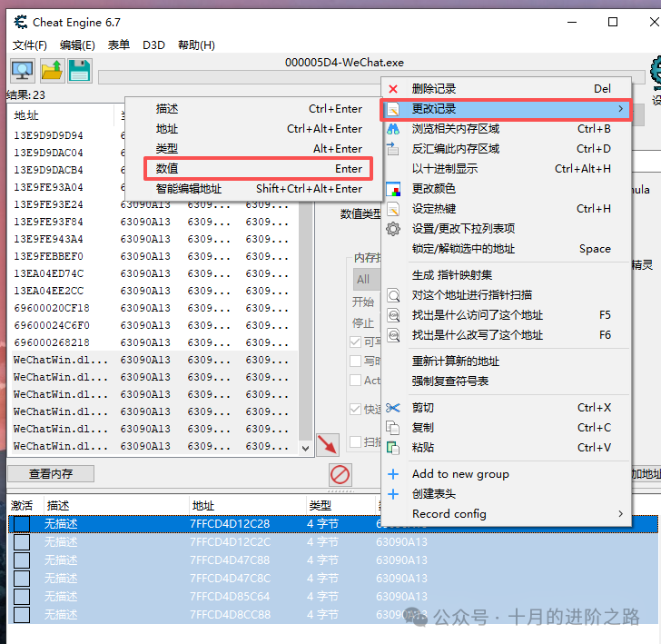Click the red X delete record icon
Screen dimensions: 661x644
[393, 89]
